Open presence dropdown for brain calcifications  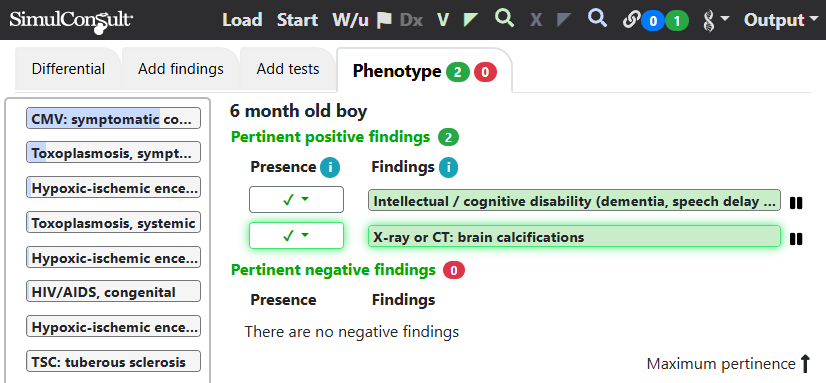[x=296, y=235]
